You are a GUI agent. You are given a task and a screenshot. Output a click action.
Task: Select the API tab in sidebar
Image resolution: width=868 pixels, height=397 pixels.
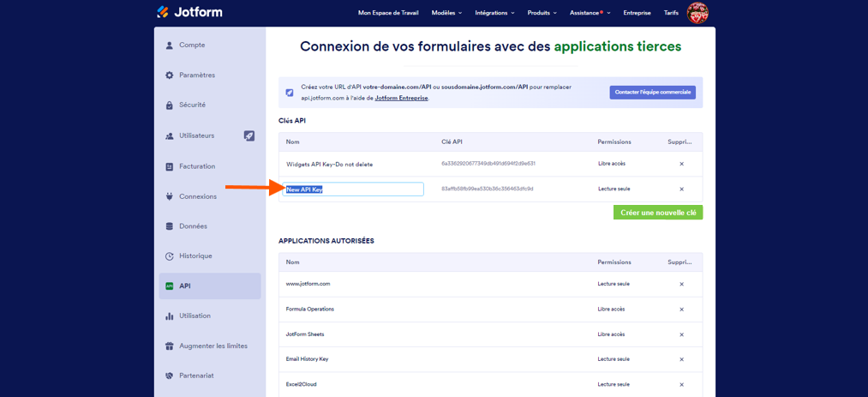[x=210, y=286]
